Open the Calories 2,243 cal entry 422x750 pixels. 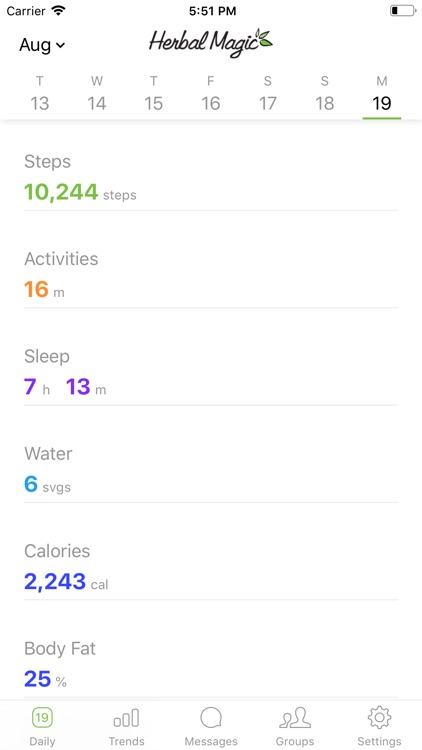(x=211, y=567)
